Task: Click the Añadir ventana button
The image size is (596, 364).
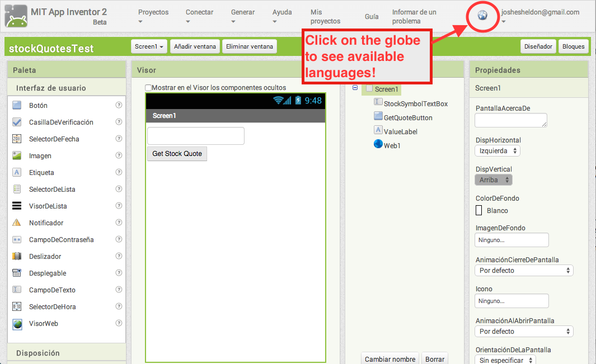Action: pos(195,46)
